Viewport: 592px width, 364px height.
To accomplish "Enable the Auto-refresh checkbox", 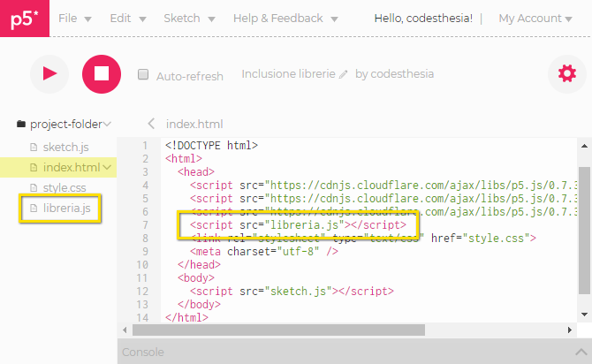I will tap(143, 74).
